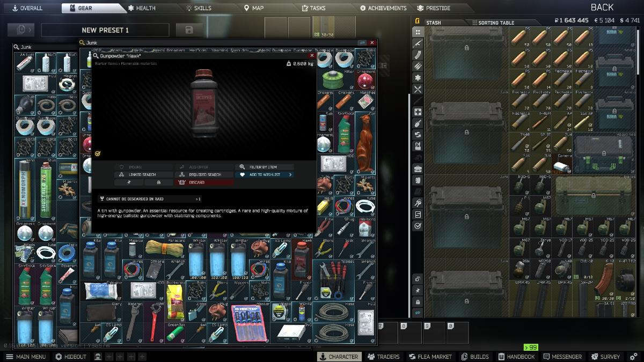Open the Health tab in top menu
Screen dimensions: 644x362
click(x=142, y=8)
